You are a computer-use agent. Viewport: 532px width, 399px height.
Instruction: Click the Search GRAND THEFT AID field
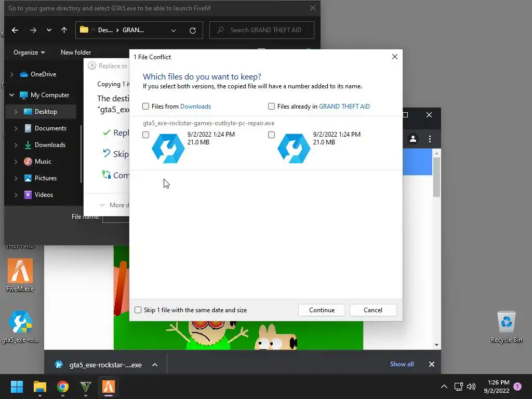[x=262, y=30]
